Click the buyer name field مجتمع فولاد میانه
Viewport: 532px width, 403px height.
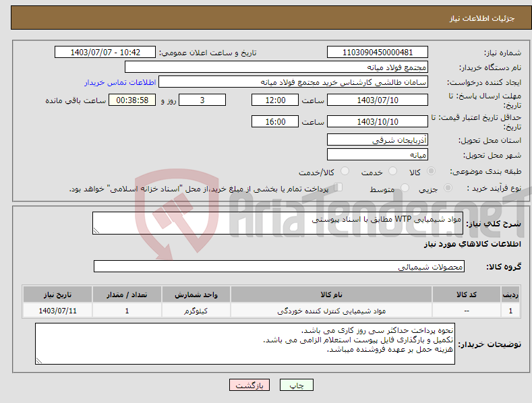pos(276,67)
